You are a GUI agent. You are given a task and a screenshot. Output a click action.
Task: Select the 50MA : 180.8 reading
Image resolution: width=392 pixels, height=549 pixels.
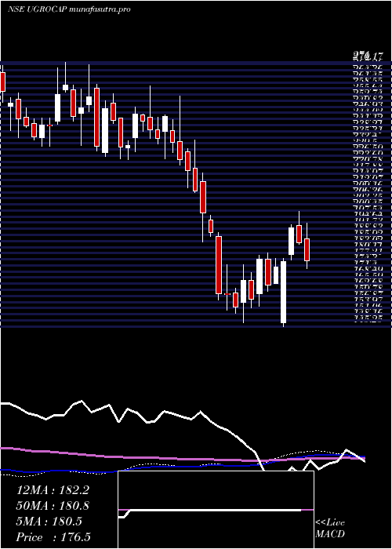click(53, 506)
